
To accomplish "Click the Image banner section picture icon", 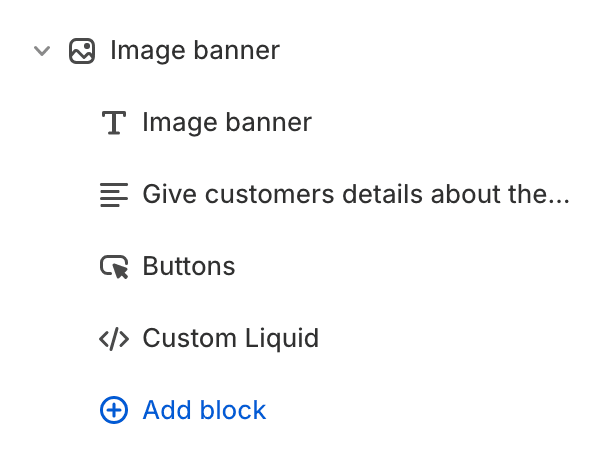I will pos(82,51).
